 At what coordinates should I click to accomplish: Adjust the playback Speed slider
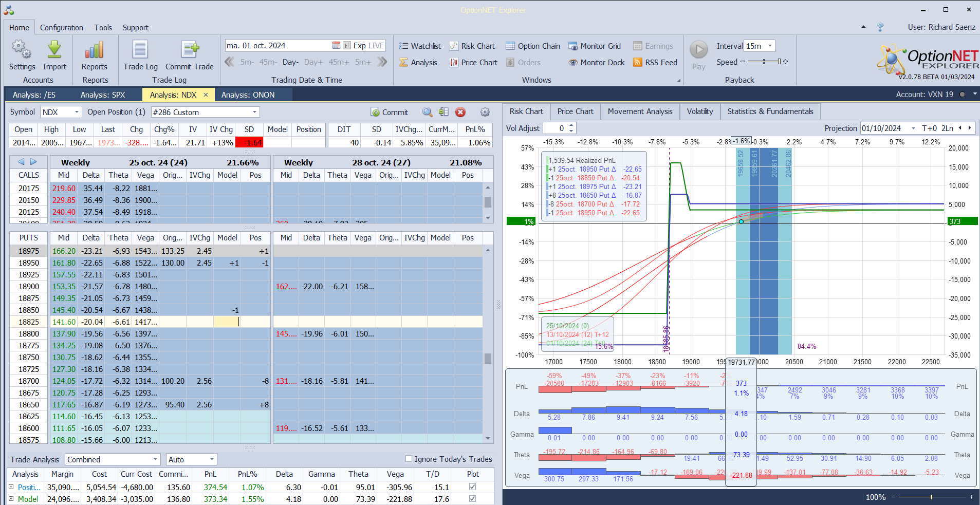click(x=764, y=62)
